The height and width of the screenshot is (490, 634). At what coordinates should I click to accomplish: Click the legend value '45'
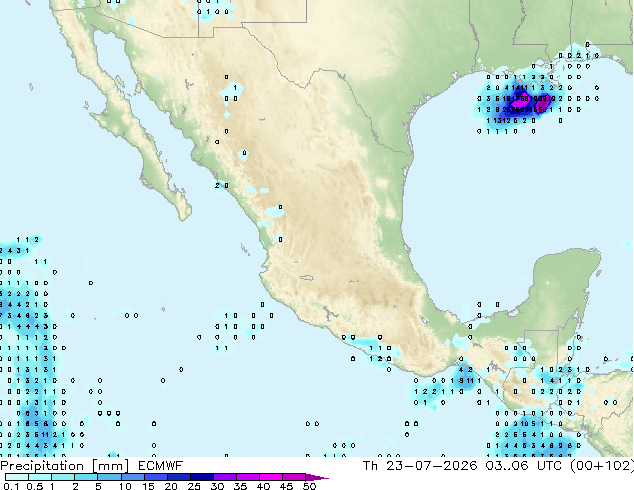pos(286,486)
